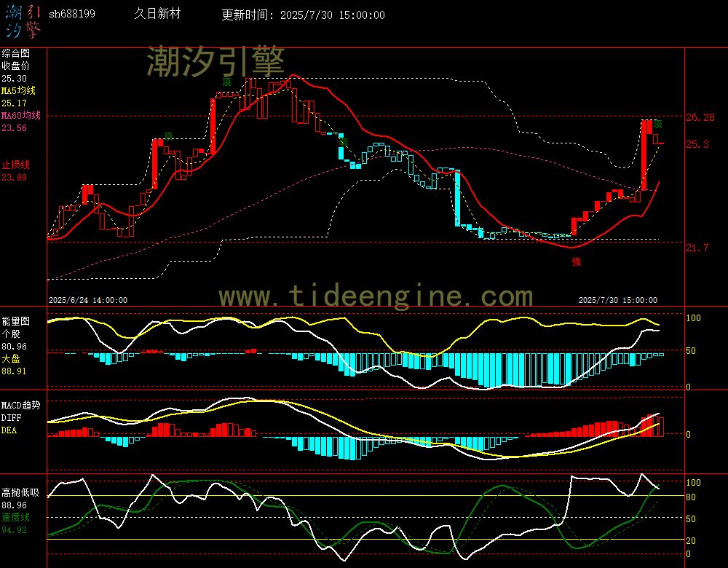Click the 100 axis label in 高抛低吸 panel
This screenshot has height=568, width=728.
pos(693,483)
